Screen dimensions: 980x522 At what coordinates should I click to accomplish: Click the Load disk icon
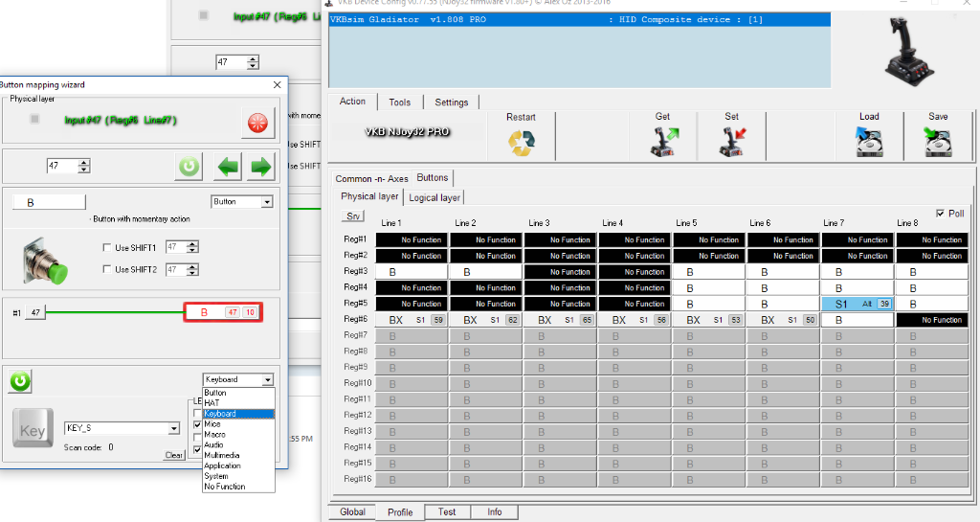coord(869,142)
